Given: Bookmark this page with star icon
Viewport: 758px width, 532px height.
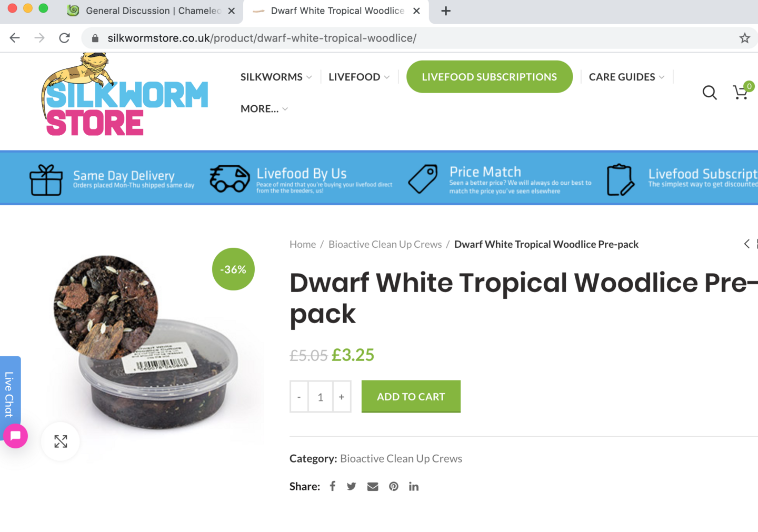Looking at the screenshot, I should (x=744, y=38).
